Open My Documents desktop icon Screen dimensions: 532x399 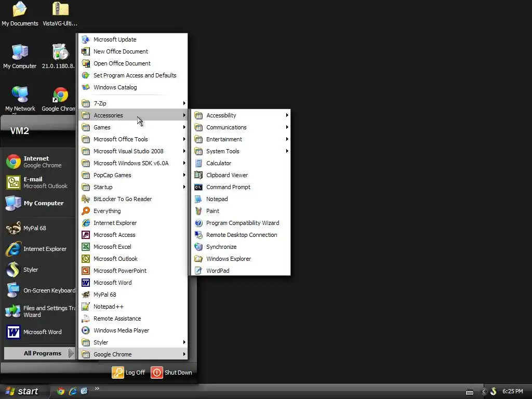20,14
